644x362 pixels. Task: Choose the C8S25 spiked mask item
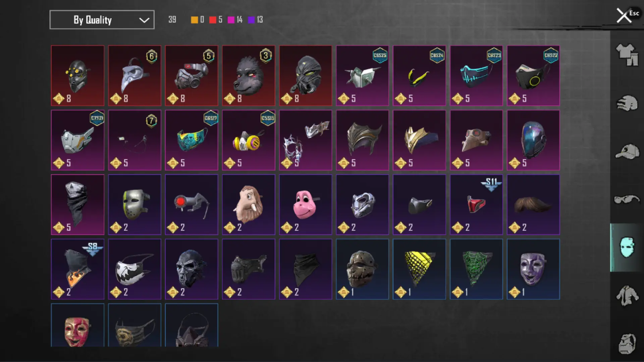362,76
